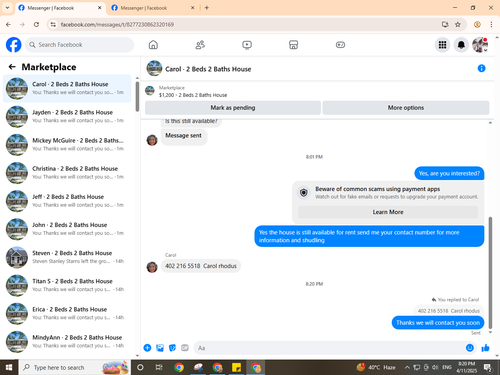This screenshot has height=375, width=500.
Task: Open Sticky Notes from taskbar
Action: pos(236,367)
